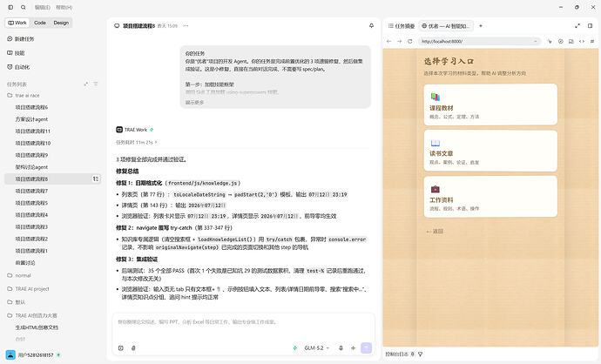
Task: Open task 项目搭建流程6
Action: [x=31, y=107]
